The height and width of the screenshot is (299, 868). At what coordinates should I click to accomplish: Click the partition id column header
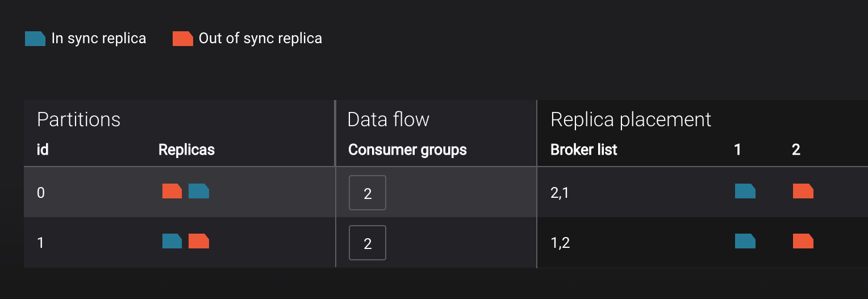pos(43,150)
